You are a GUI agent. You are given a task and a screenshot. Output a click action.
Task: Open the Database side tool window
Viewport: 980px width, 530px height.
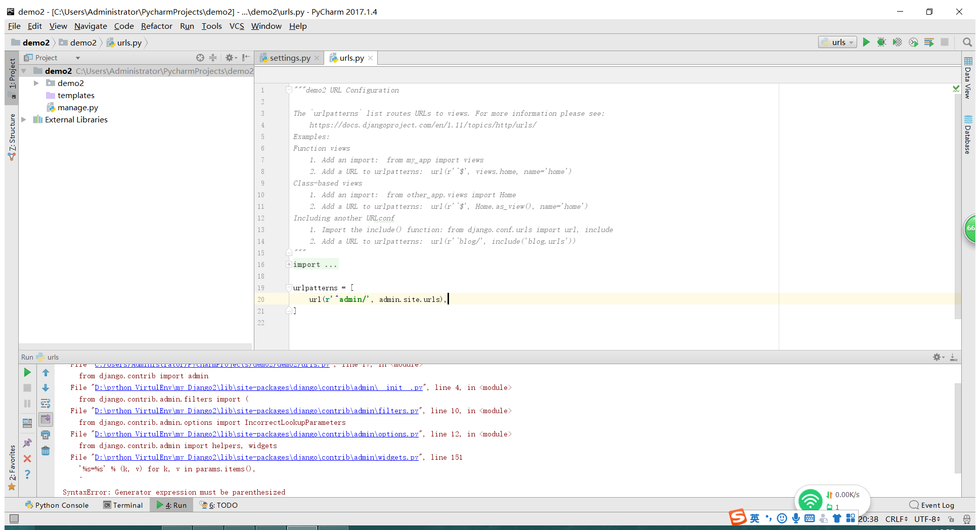pos(968,135)
